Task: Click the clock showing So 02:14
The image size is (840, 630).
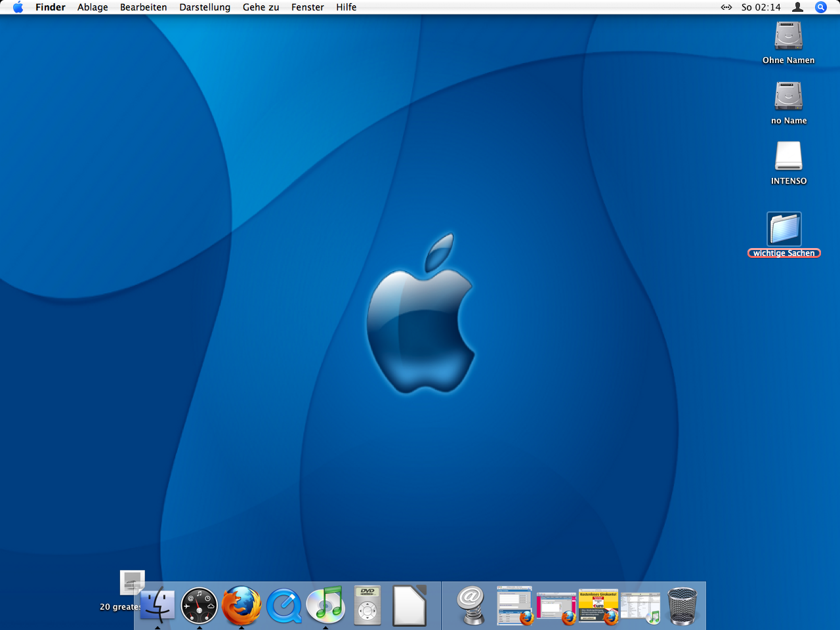Action: click(x=761, y=7)
